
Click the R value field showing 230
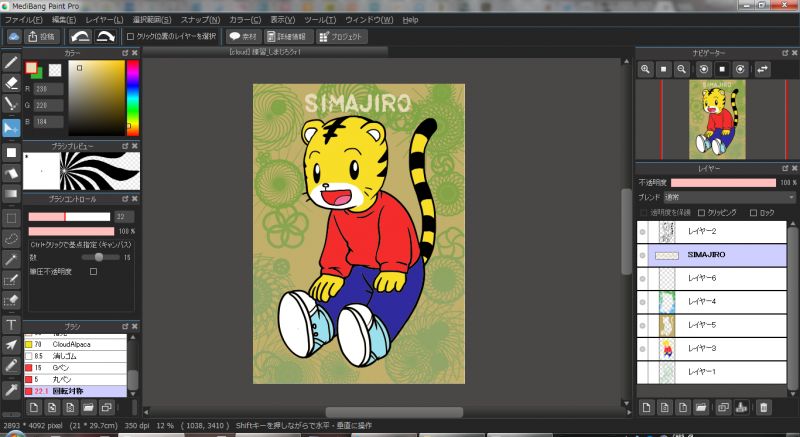pos(48,89)
